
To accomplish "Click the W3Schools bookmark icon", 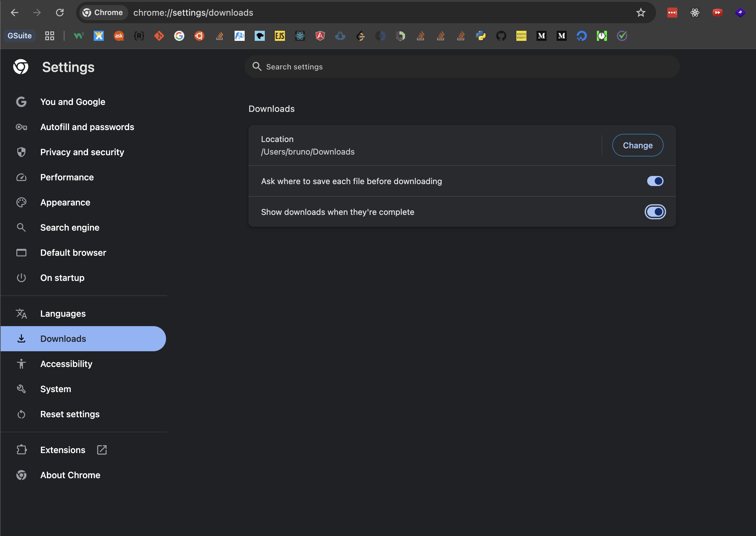I will [79, 36].
